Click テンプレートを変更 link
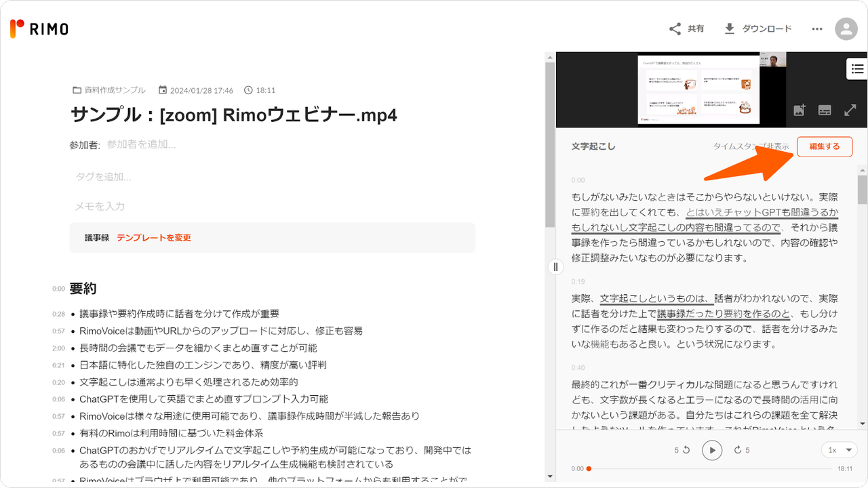This screenshot has height=488, width=868. pyautogui.click(x=154, y=238)
